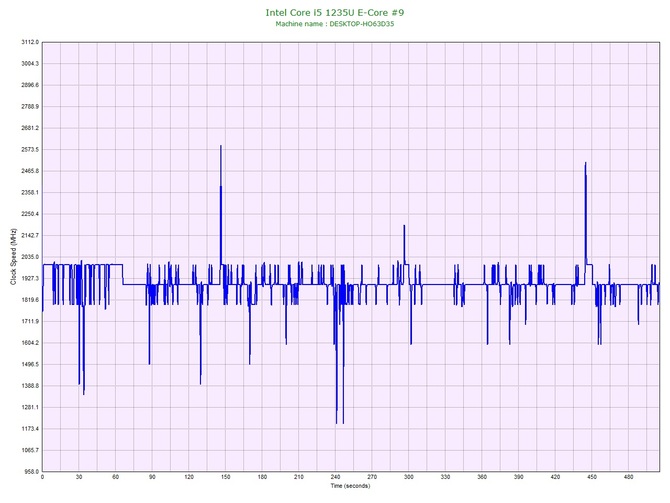
Task: Click the 330 tick on time axis
Action: pyautogui.click(x=445, y=477)
